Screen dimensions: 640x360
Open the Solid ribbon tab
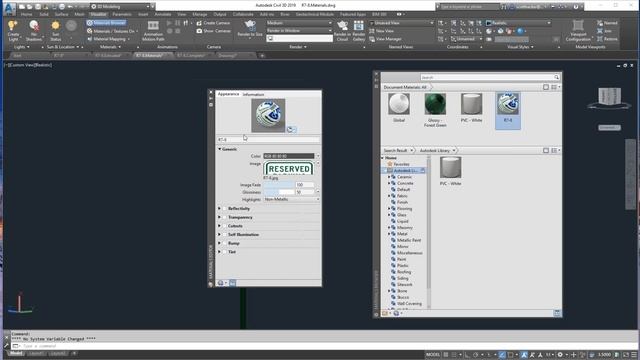[44, 14]
